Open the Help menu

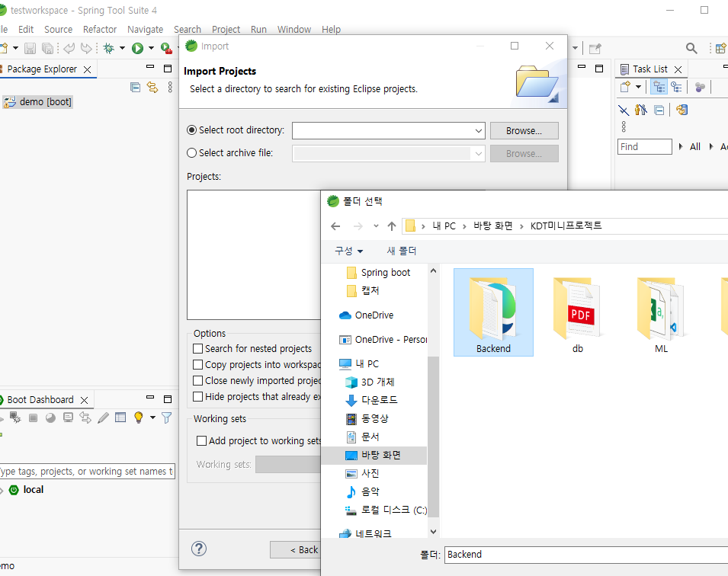331,29
